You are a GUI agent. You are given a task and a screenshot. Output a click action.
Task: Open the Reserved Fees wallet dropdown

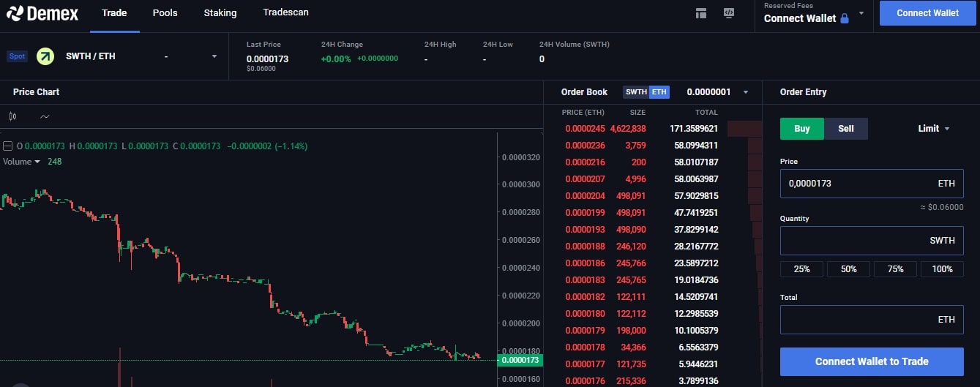tap(861, 13)
